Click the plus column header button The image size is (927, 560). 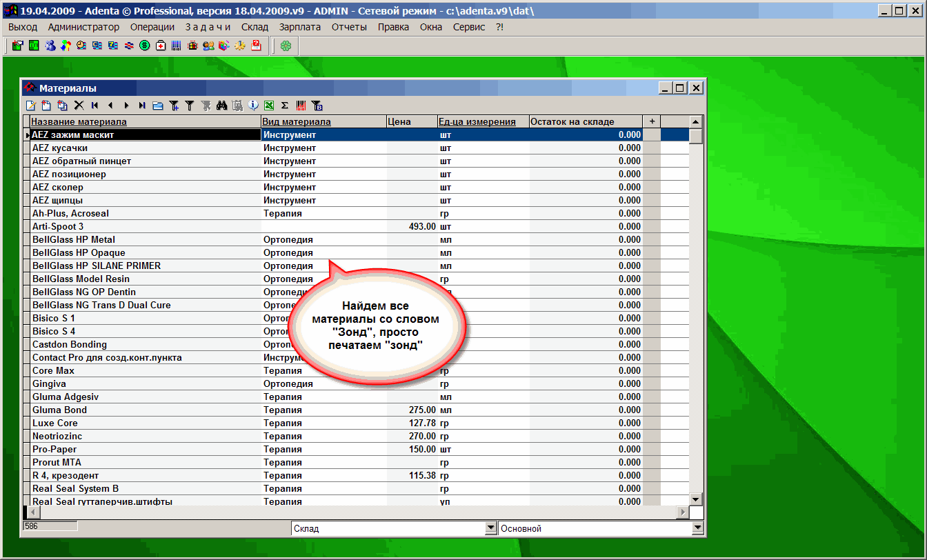(651, 121)
